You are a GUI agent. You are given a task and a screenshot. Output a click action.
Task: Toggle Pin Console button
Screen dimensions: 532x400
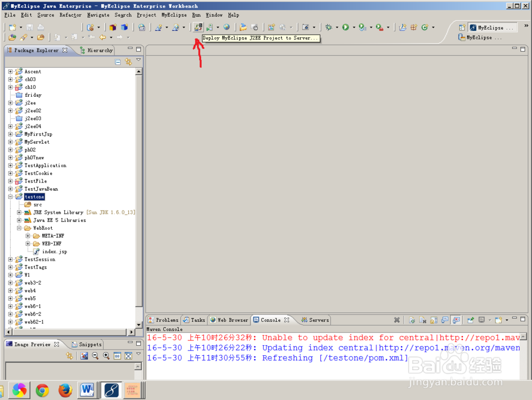click(x=470, y=320)
